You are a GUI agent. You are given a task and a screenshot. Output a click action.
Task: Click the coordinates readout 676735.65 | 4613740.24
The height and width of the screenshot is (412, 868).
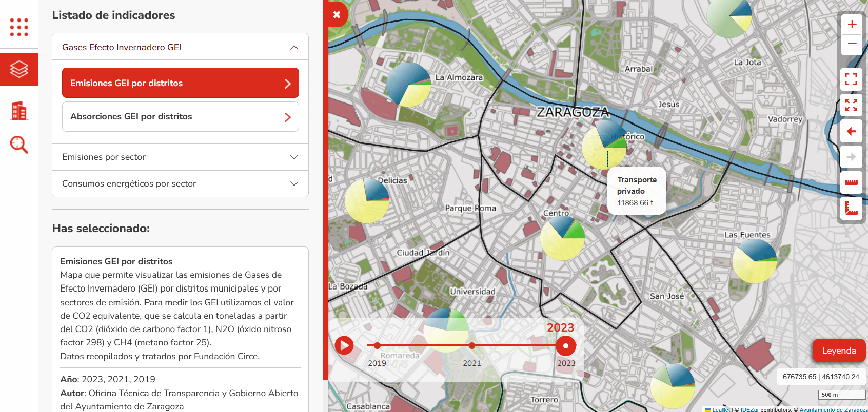point(821,377)
